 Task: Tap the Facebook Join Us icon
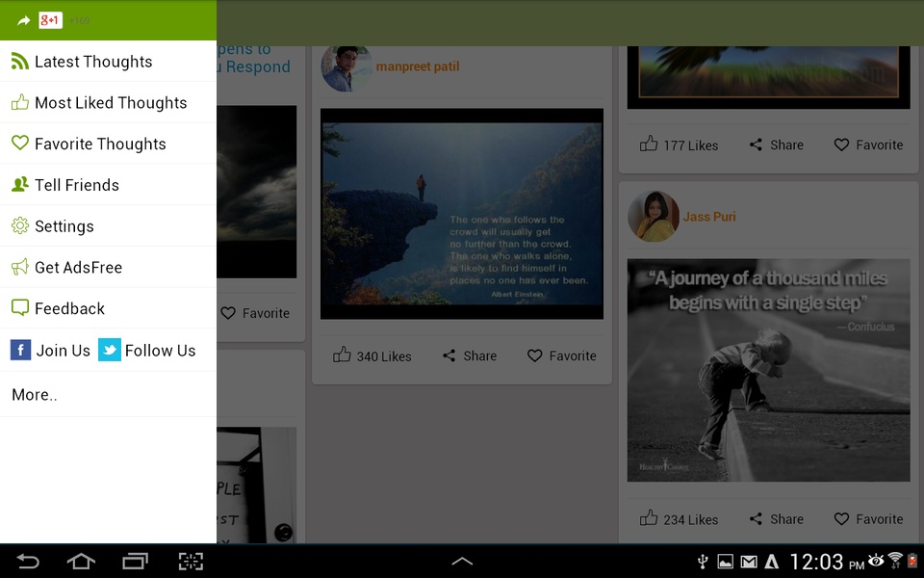tap(20, 350)
